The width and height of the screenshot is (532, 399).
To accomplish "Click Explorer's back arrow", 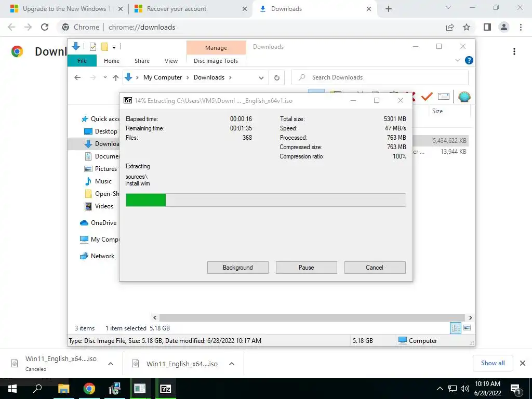I will click(77, 77).
